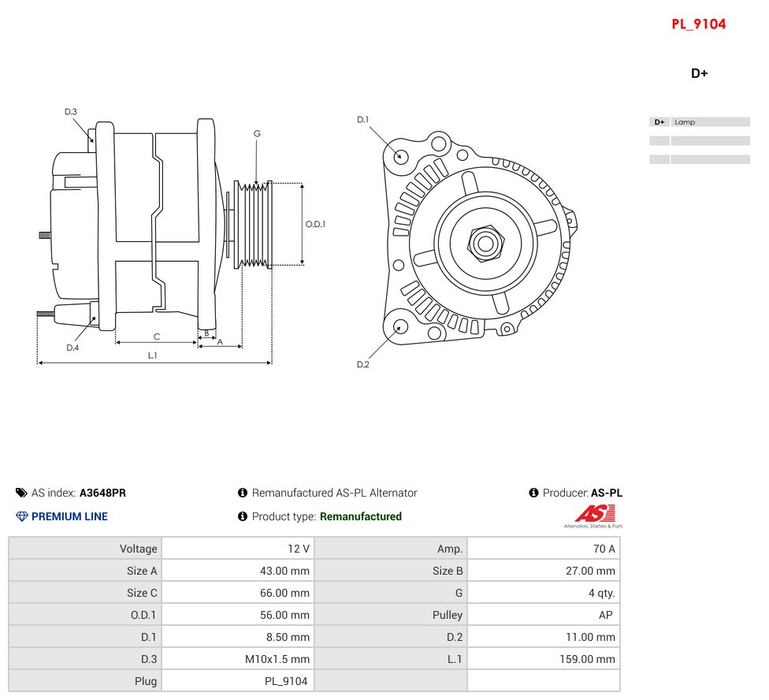This screenshot has height=700, width=769.
Task: Select the D.2 value 11.00 mm
Action: [590, 637]
